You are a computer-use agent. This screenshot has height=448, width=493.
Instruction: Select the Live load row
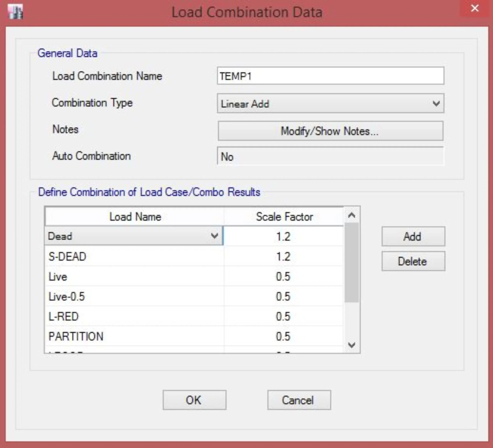click(x=134, y=277)
